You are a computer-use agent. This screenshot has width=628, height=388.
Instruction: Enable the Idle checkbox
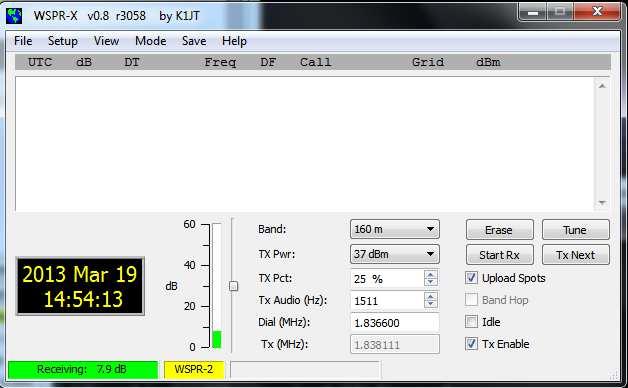[471, 322]
